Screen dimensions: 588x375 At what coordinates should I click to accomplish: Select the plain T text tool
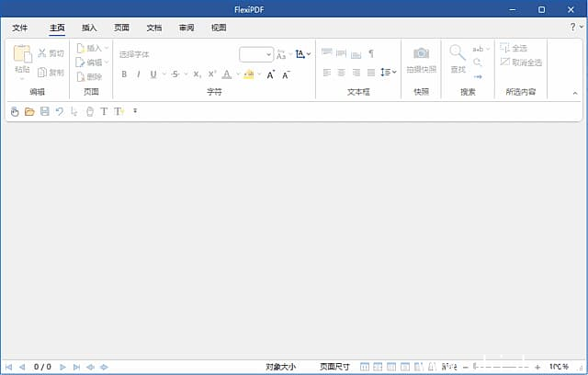pos(104,111)
